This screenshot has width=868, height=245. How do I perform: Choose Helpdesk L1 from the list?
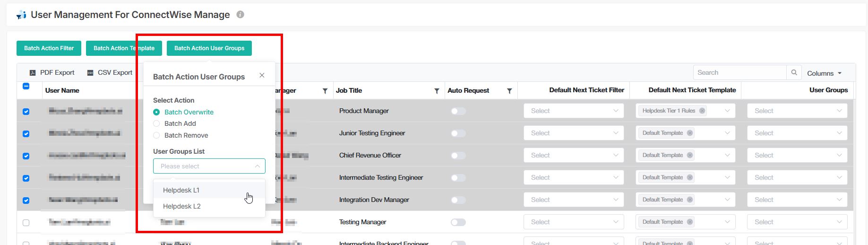point(181,190)
